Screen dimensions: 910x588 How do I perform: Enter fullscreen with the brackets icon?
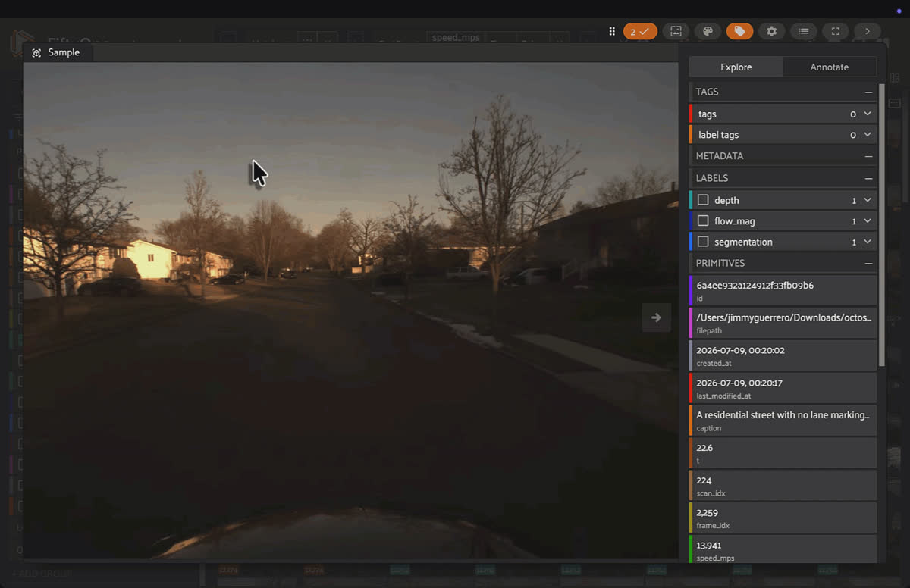pos(835,31)
